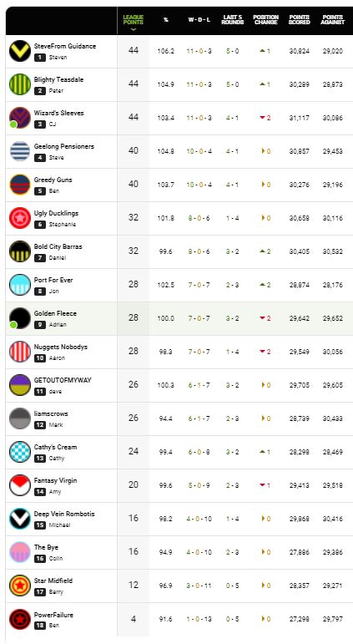Select Fantasy Virgin red and white logo

(x=20, y=485)
